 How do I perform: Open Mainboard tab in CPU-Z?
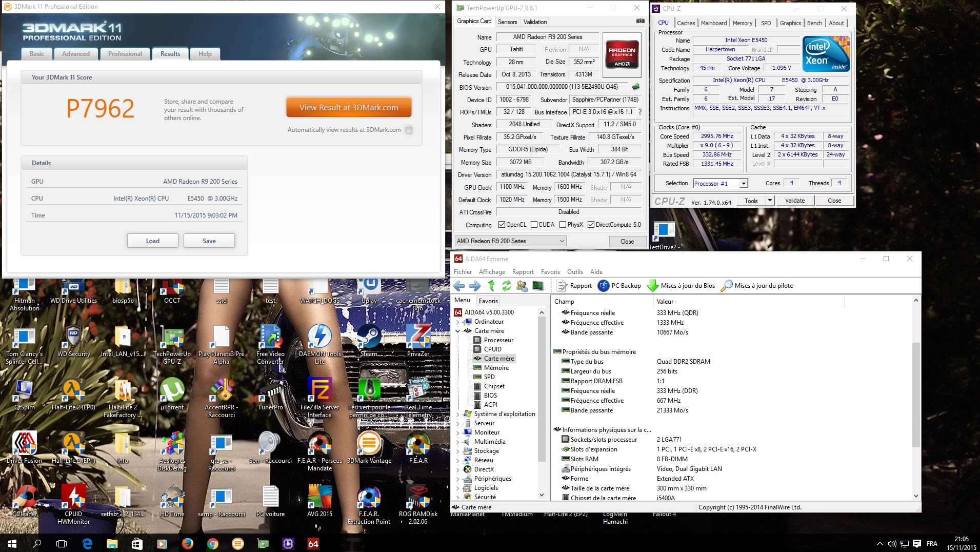point(714,23)
